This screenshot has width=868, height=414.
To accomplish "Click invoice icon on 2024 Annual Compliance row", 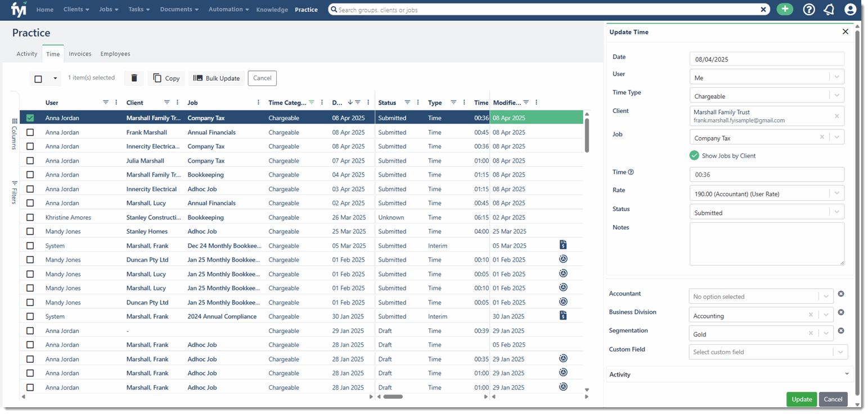I will tap(563, 316).
